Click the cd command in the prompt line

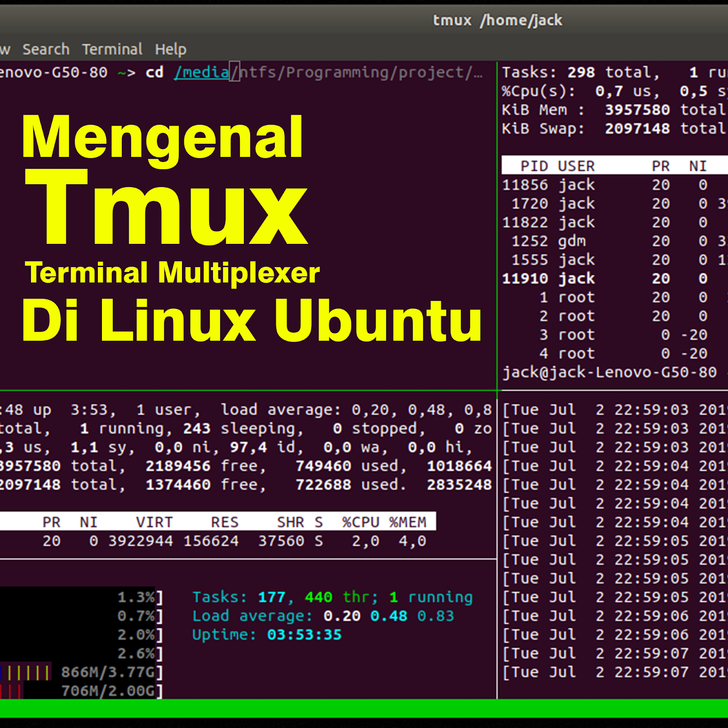click(x=155, y=72)
